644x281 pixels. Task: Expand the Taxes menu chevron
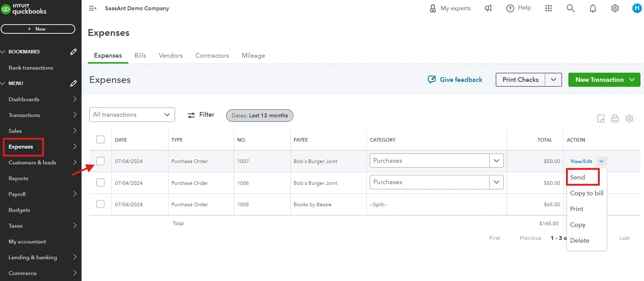click(x=75, y=226)
